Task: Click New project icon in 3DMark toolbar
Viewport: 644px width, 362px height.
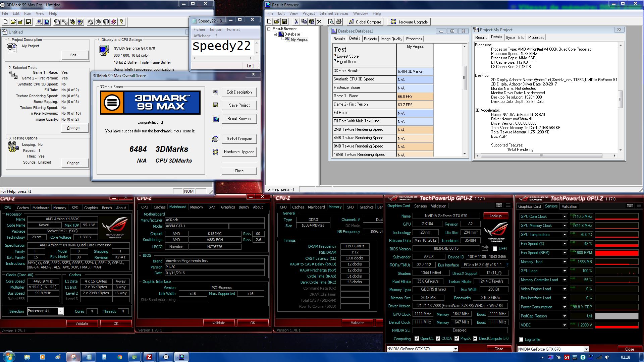Action: point(5,22)
